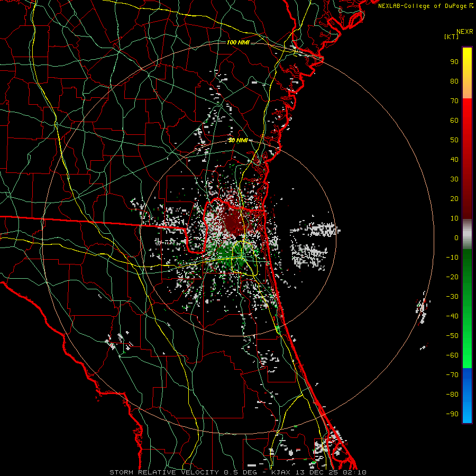Click the blue segment of the color bar
Screen dimensions: 476x476
pos(467,395)
